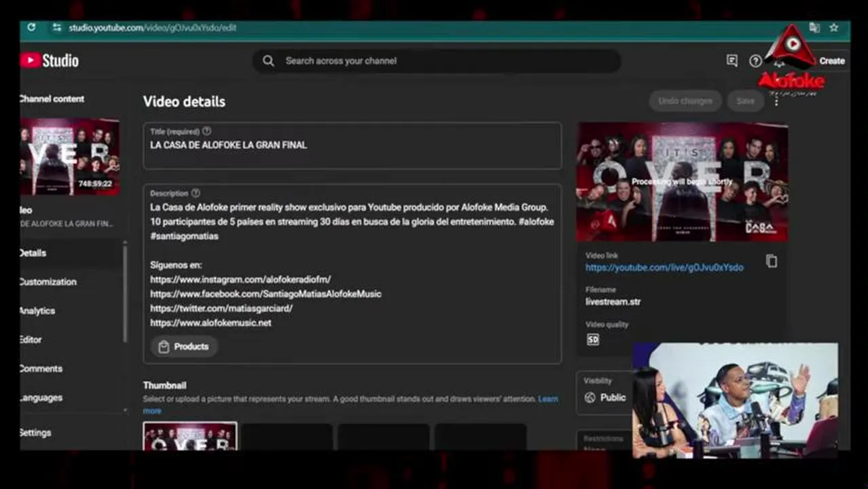868x489 pixels.
Task: Click the Products button under description
Action: [x=183, y=346]
